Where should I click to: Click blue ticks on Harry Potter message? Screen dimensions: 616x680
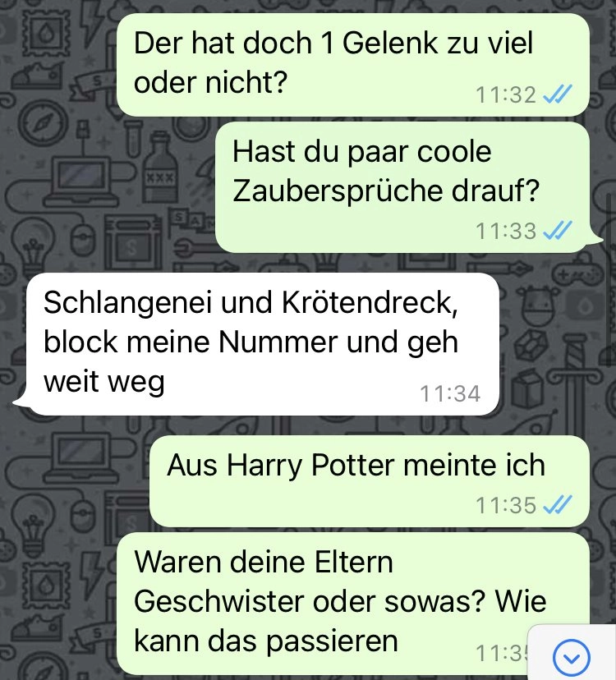coord(558,505)
